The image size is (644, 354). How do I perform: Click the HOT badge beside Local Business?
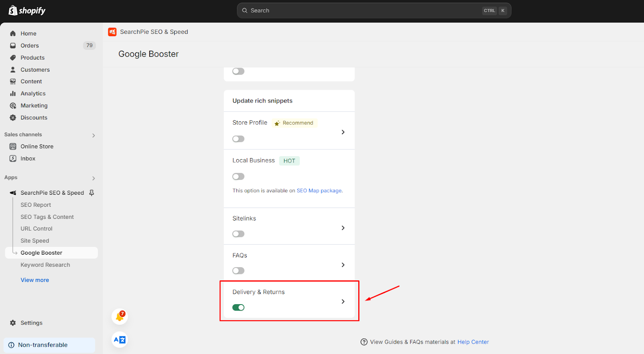click(289, 161)
